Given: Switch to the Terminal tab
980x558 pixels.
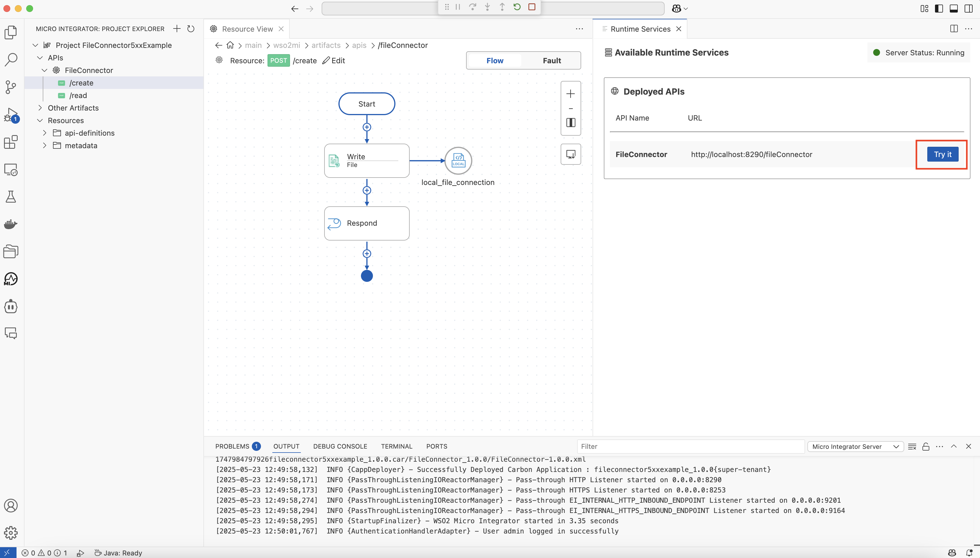Looking at the screenshot, I should click(x=397, y=446).
